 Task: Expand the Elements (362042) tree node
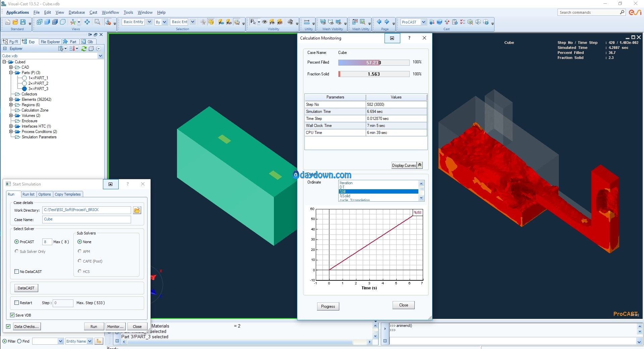tap(11, 99)
